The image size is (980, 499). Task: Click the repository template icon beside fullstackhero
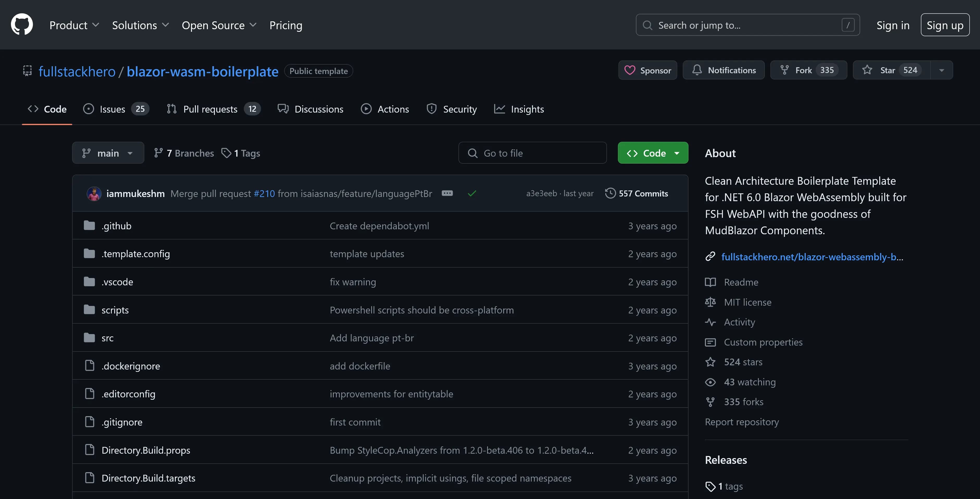[x=27, y=71]
